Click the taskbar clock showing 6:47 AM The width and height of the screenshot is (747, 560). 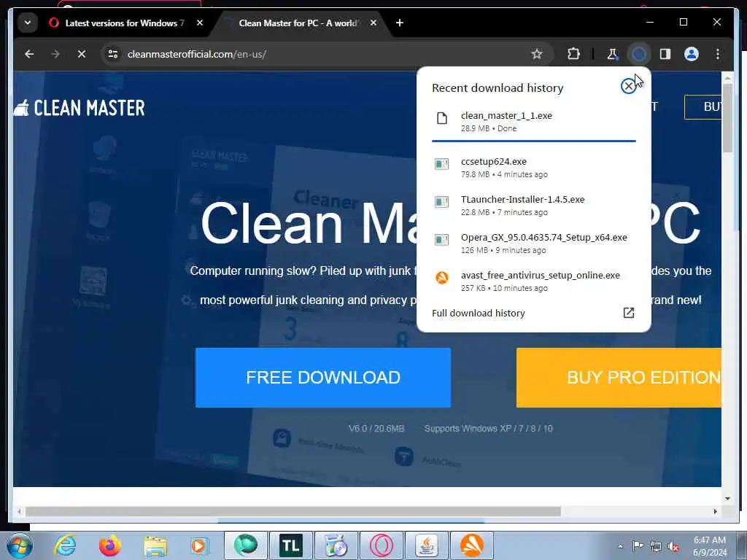(x=710, y=546)
